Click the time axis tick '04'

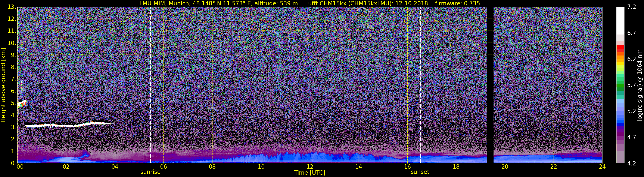pyautogui.click(x=115, y=167)
